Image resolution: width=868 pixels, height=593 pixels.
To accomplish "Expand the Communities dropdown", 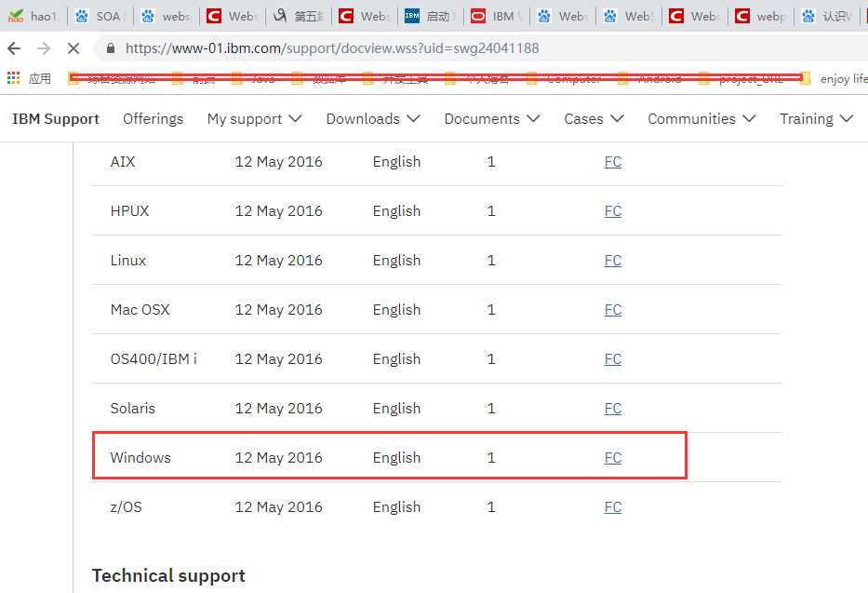I will click(x=701, y=119).
